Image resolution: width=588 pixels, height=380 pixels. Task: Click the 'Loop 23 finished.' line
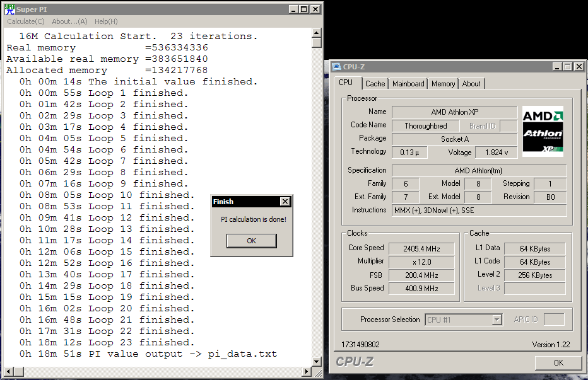(107, 343)
